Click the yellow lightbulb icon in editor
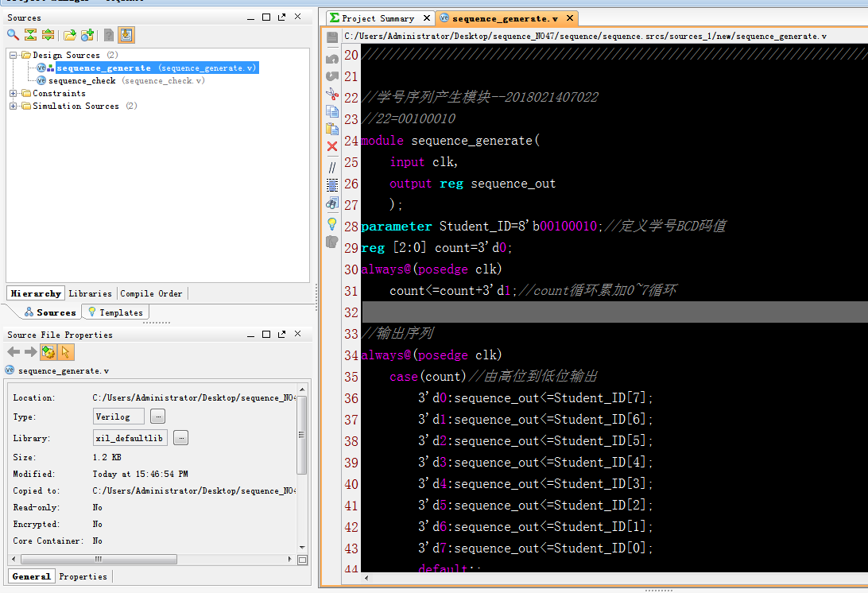The image size is (868, 593). [332, 224]
